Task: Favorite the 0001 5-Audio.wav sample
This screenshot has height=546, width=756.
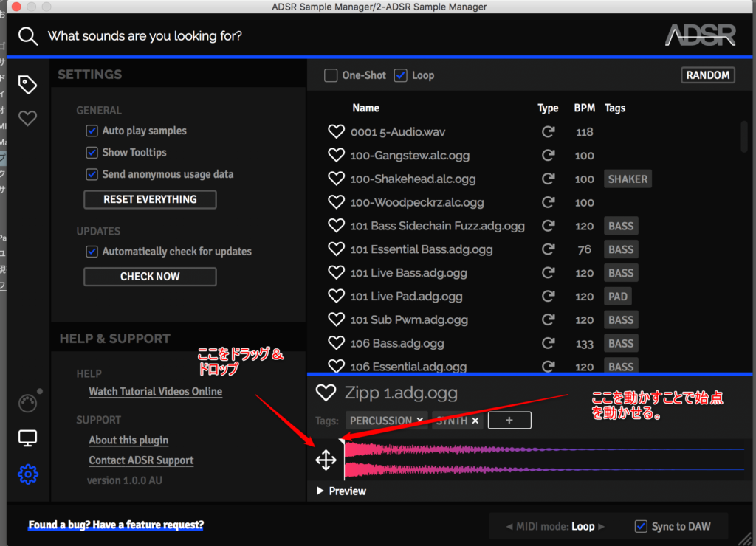Action: coord(337,132)
